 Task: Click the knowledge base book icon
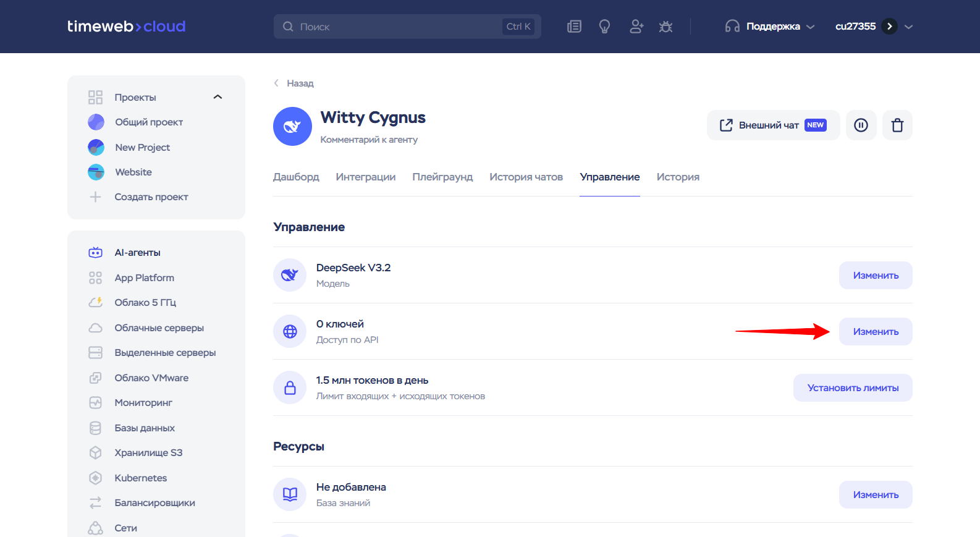point(290,494)
